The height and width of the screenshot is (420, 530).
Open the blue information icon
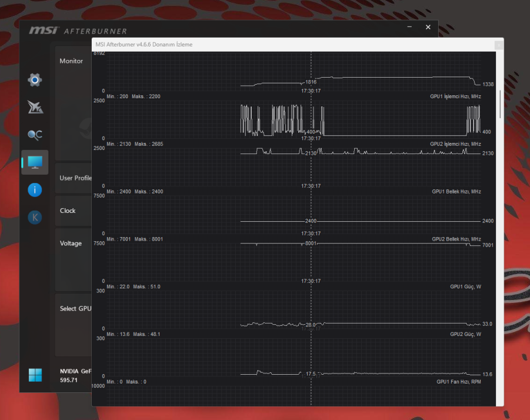tap(35, 190)
